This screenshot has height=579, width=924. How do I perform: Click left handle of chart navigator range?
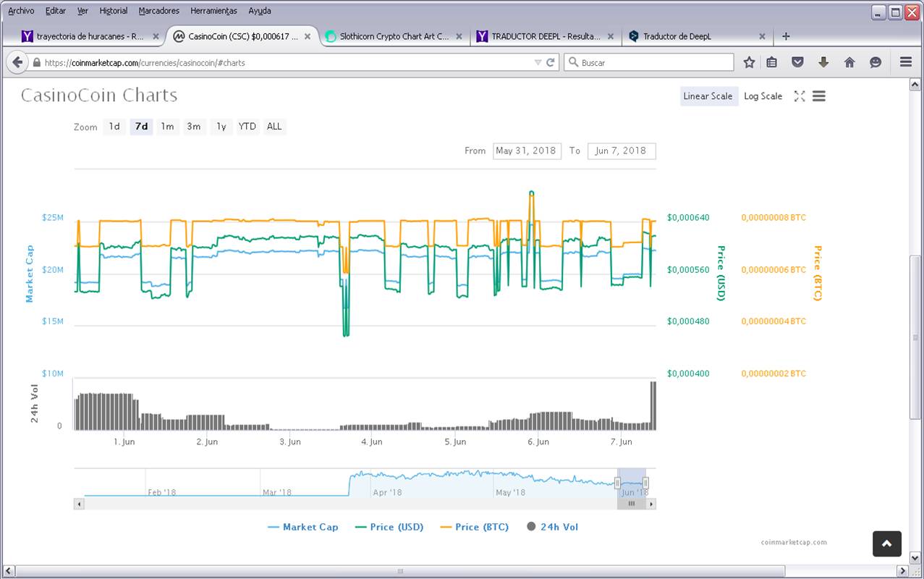pyautogui.click(x=618, y=483)
